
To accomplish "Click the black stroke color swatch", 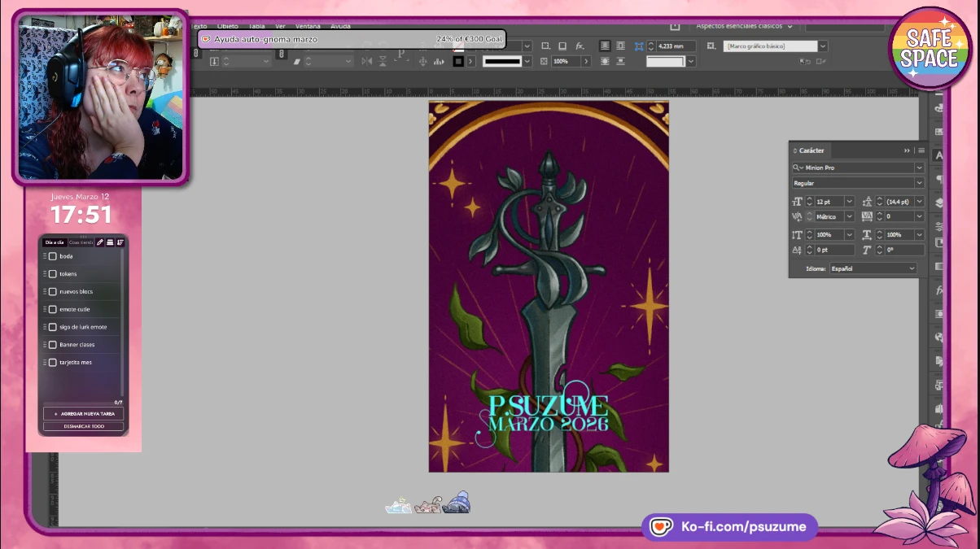I will (458, 61).
